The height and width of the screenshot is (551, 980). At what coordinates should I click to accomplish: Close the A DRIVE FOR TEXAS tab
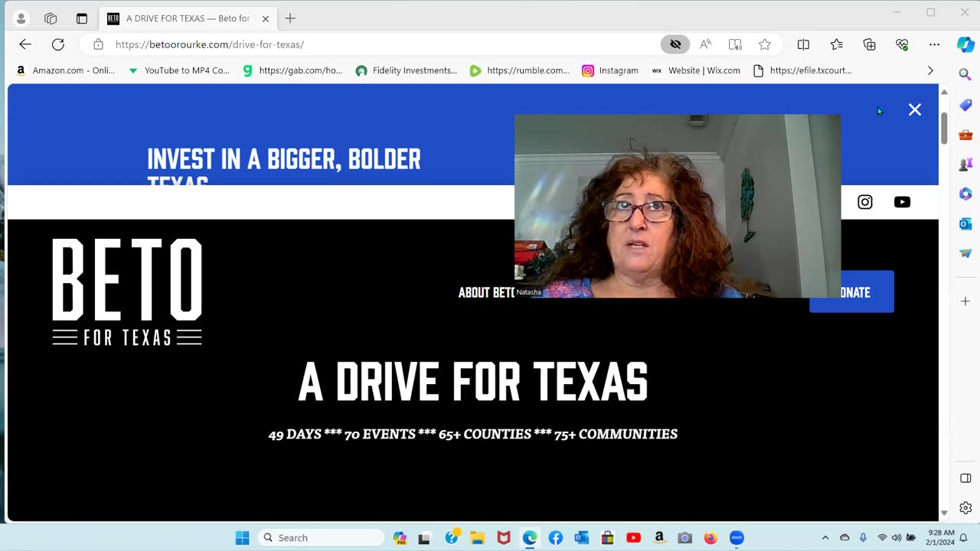[266, 18]
